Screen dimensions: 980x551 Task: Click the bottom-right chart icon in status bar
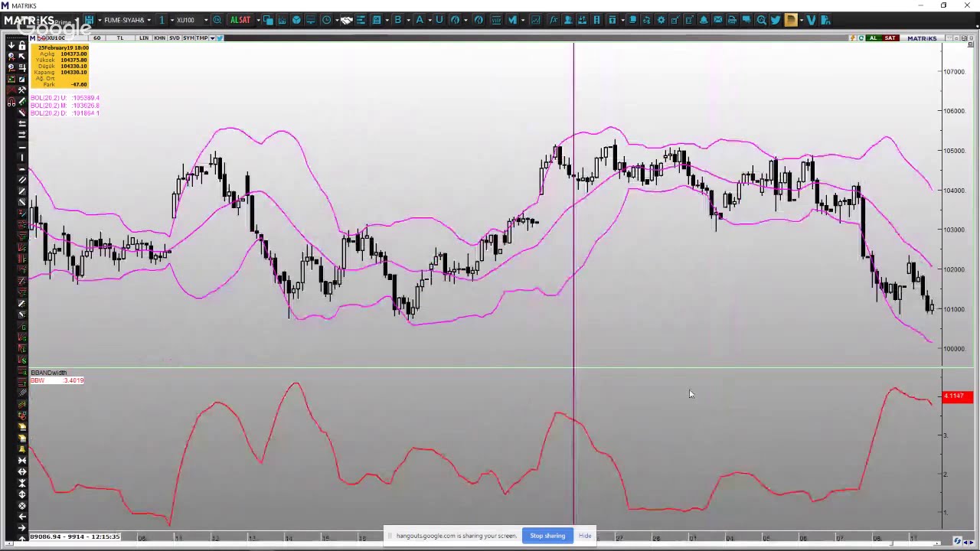(x=957, y=541)
